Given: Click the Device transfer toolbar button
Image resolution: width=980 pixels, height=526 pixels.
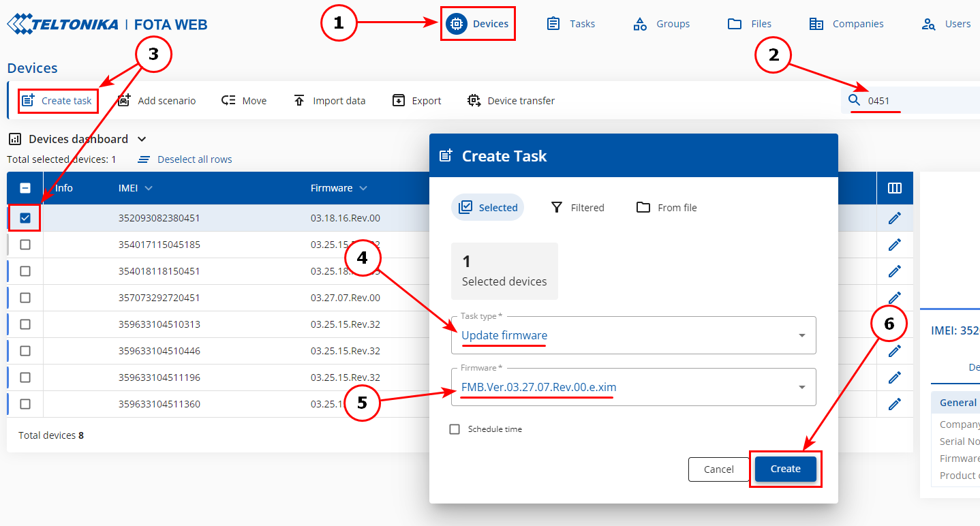Looking at the screenshot, I should point(511,101).
